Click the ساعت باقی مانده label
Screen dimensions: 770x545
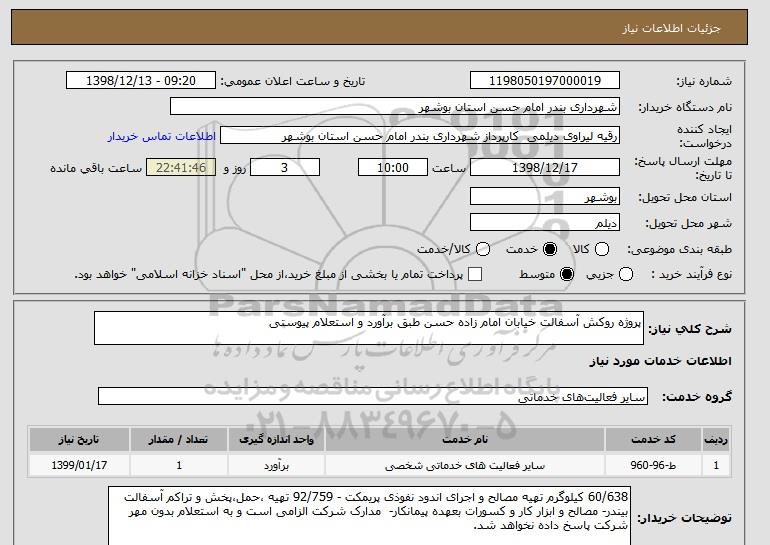tap(96, 168)
